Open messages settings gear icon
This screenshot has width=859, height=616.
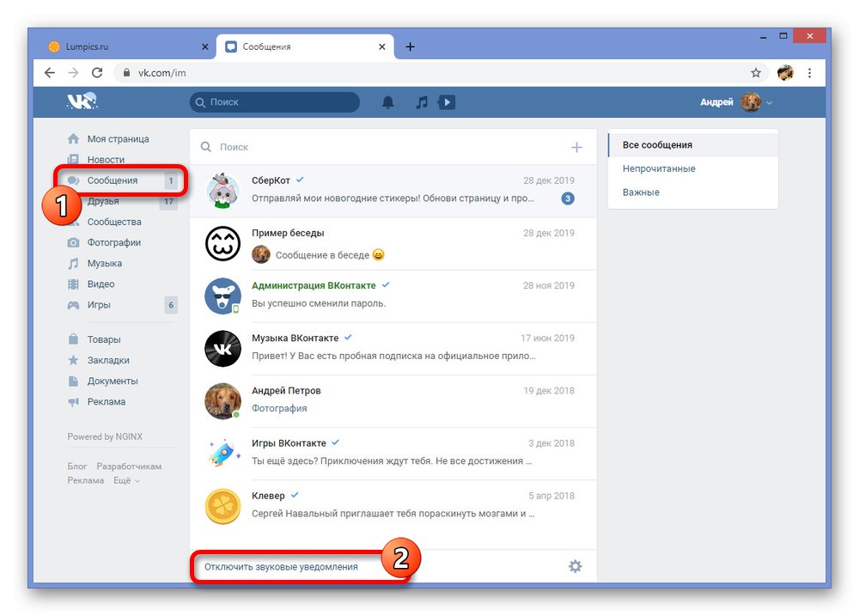click(575, 566)
